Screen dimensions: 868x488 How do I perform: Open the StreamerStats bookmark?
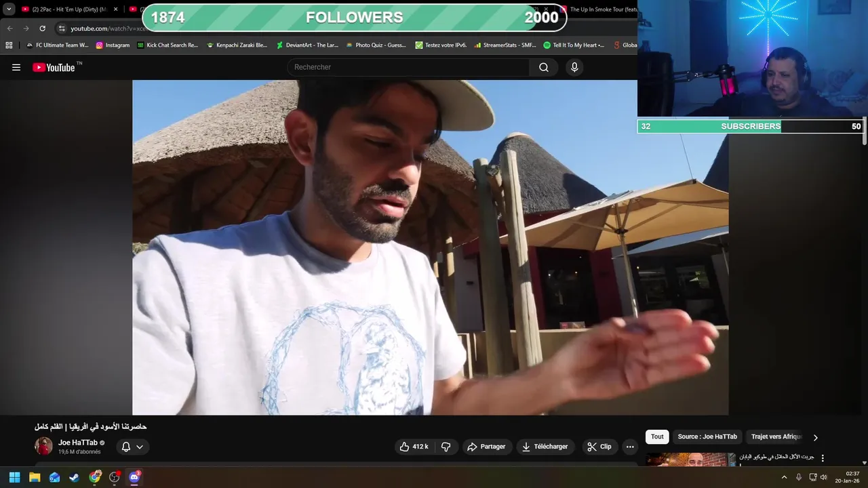pyautogui.click(x=505, y=45)
